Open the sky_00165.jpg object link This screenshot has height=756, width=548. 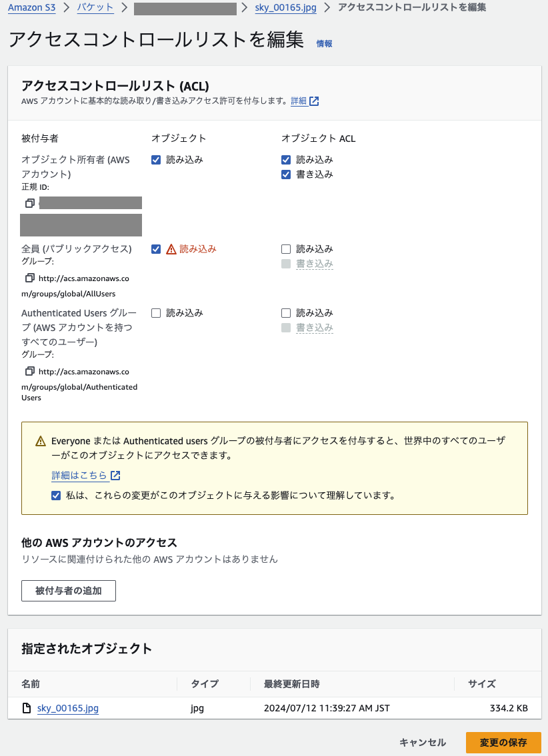[67, 708]
